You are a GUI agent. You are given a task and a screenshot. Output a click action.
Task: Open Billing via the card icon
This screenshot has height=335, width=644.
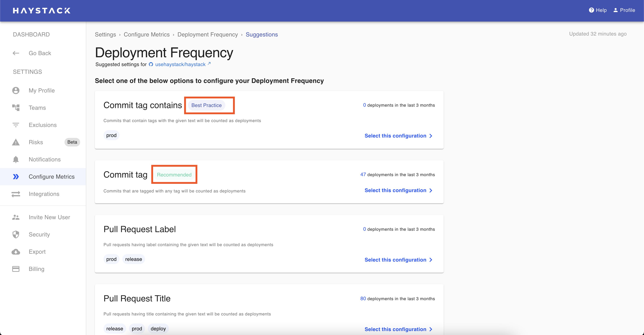point(16,269)
